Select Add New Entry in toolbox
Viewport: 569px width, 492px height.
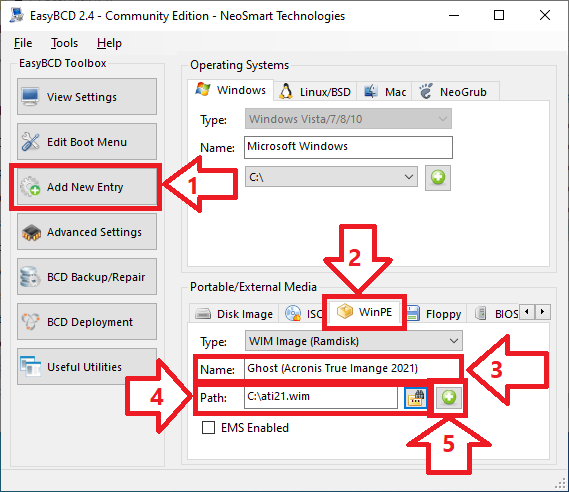click(87, 187)
